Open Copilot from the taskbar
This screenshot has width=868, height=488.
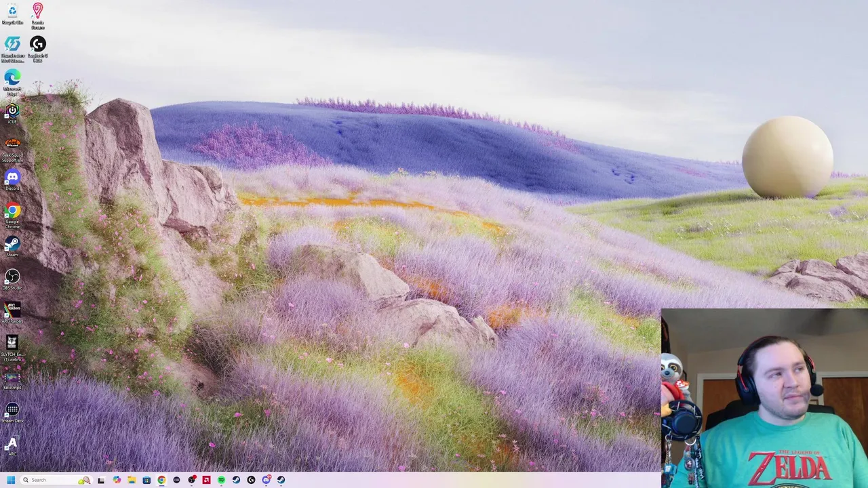[x=117, y=480]
